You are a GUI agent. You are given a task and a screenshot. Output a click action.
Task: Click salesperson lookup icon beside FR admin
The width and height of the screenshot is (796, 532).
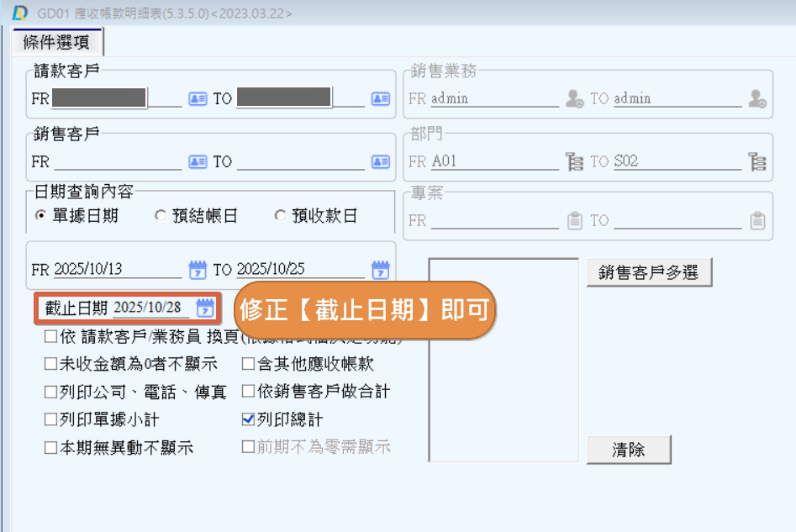point(575,99)
